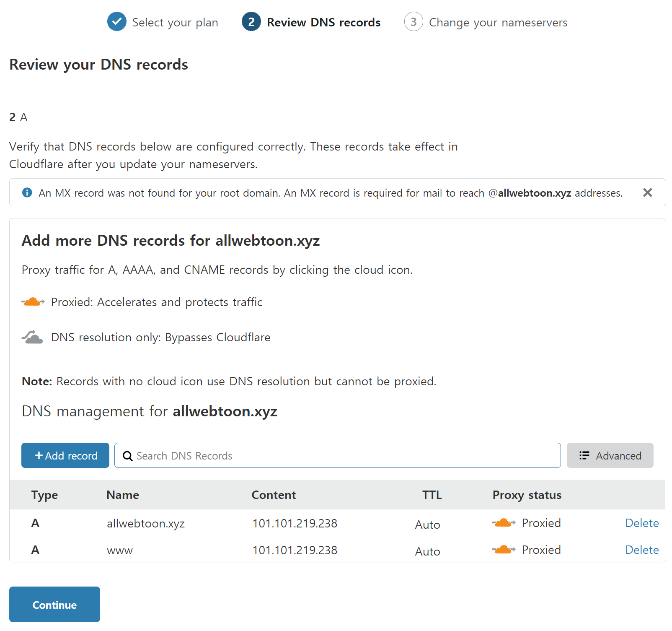Click the orange Proxied cloud legend icon
Viewport: 672px width, 631px height.
(33, 302)
